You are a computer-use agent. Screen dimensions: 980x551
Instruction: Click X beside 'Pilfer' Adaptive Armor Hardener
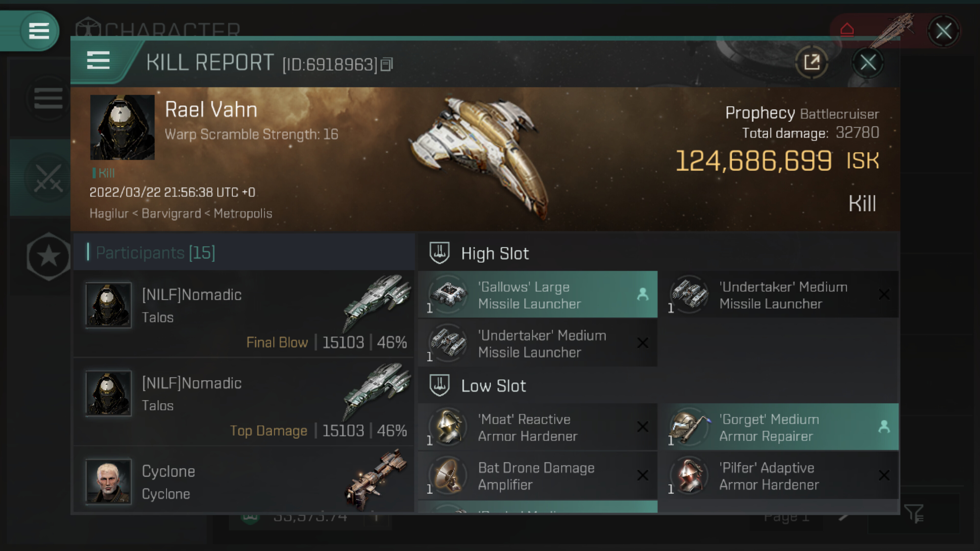point(884,475)
